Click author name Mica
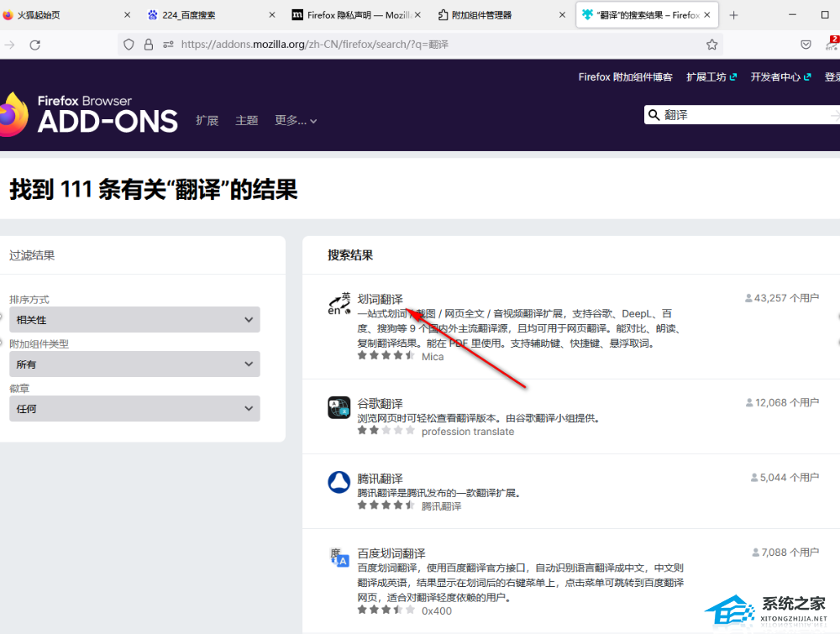 tap(433, 357)
